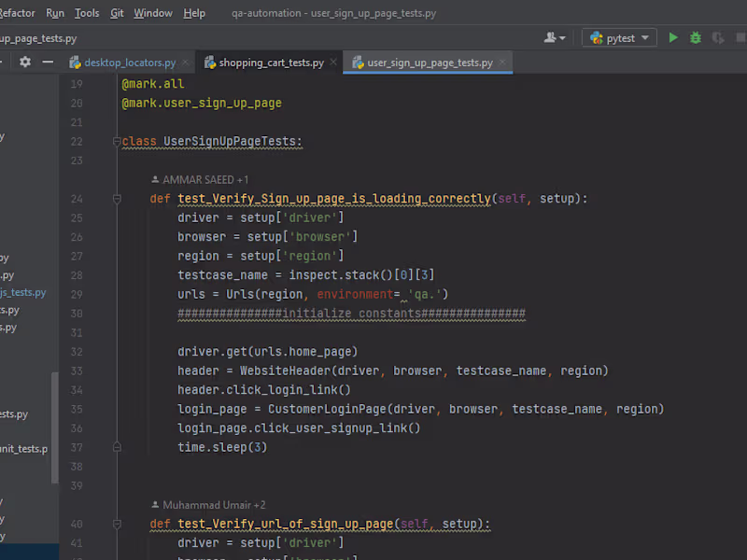Click the Muhammad Umair +2 author annotation
This screenshot has width=747, height=560.
[x=213, y=504]
